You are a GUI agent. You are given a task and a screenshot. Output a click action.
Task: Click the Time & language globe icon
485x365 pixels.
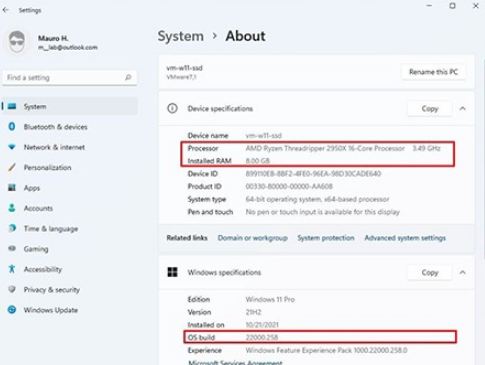[12, 228]
